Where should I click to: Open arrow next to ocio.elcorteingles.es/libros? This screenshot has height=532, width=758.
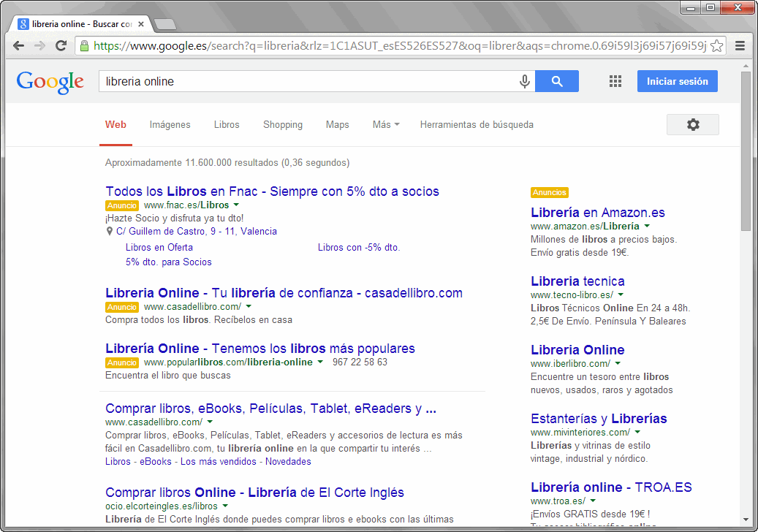pyautogui.click(x=225, y=506)
